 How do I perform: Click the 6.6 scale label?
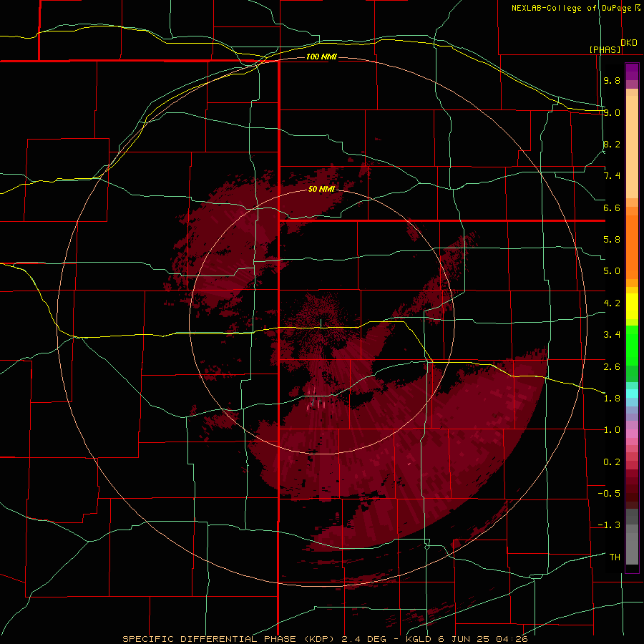pos(612,208)
